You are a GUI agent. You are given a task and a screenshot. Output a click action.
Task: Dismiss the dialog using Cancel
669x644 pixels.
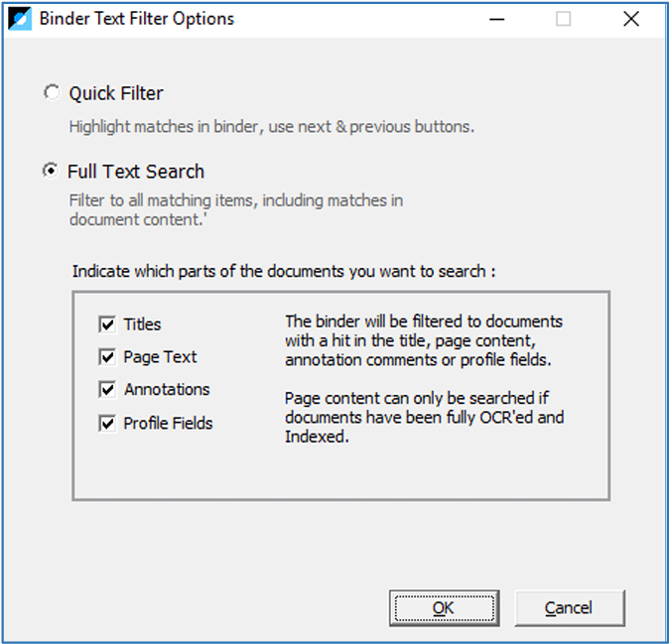[570, 608]
